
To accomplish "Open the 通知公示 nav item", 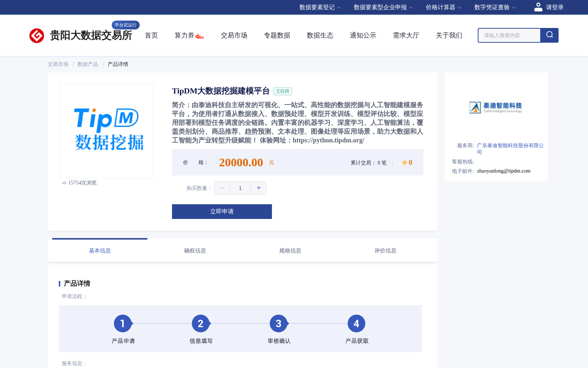I will pyautogui.click(x=363, y=35).
